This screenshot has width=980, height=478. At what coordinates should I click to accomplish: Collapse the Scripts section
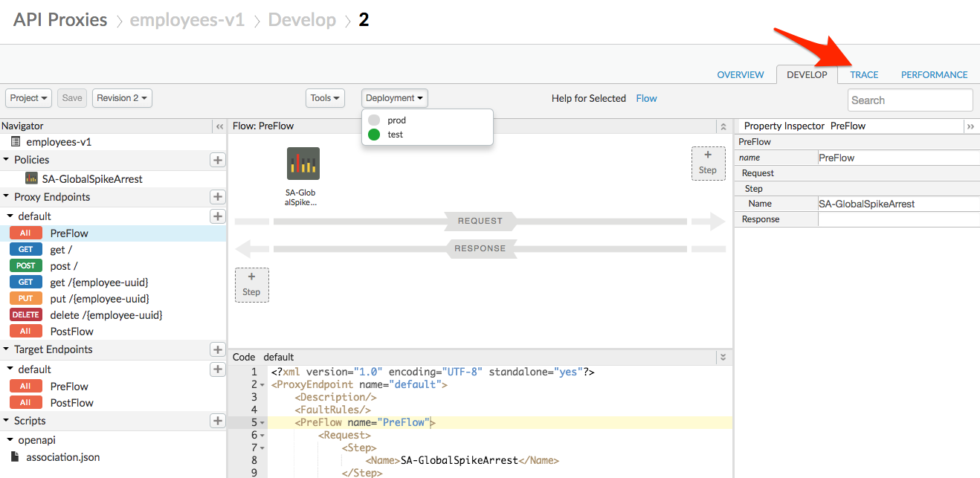[7, 421]
